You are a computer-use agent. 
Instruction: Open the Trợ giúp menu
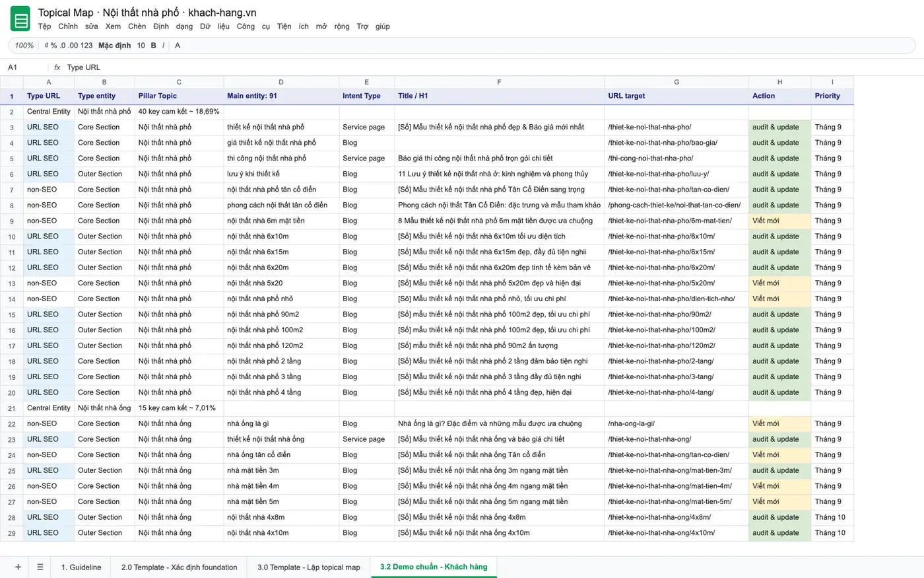pos(374,26)
